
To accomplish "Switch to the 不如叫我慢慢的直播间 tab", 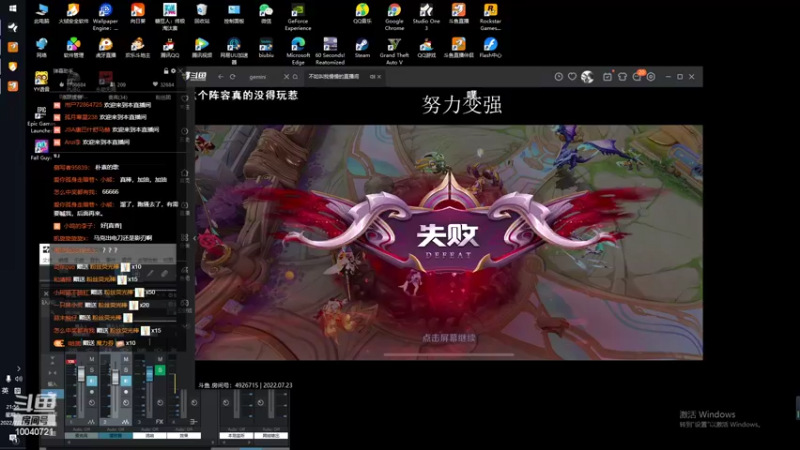I will click(x=334, y=77).
